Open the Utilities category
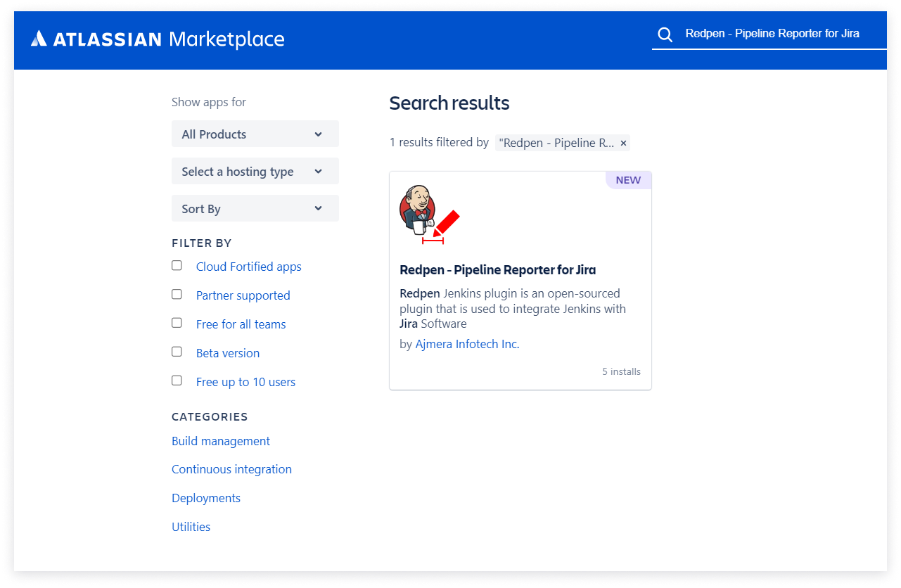This screenshot has height=588, width=901. pos(191,527)
